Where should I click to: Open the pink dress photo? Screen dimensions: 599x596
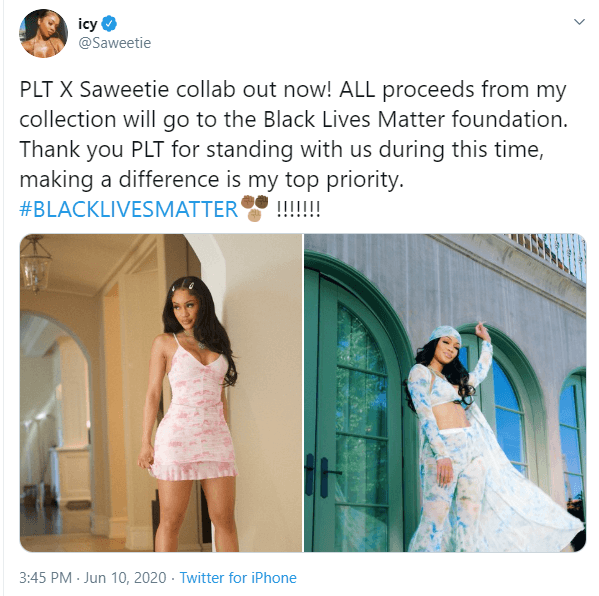pyautogui.click(x=161, y=393)
